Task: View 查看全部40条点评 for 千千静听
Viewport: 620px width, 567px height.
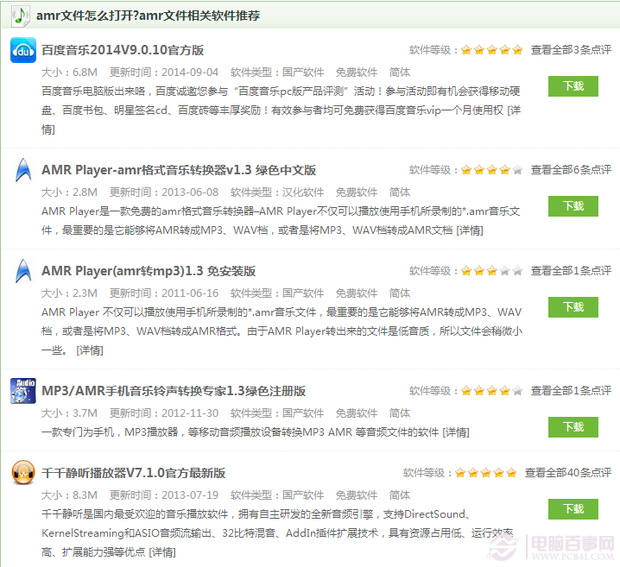Action: pyautogui.click(x=568, y=472)
